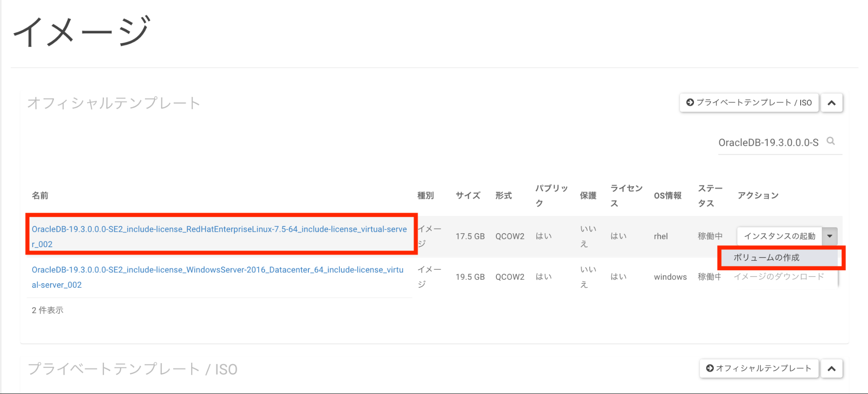Image resolution: width=868 pixels, height=394 pixels.
Task: Click the インスタンスの起動 button
Action: coord(779,236)
